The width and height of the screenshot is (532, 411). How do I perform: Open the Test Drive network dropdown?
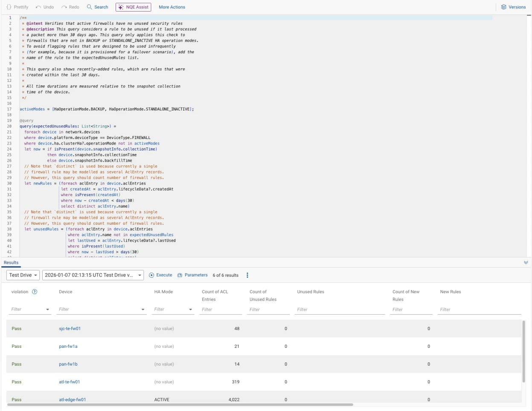23,275
